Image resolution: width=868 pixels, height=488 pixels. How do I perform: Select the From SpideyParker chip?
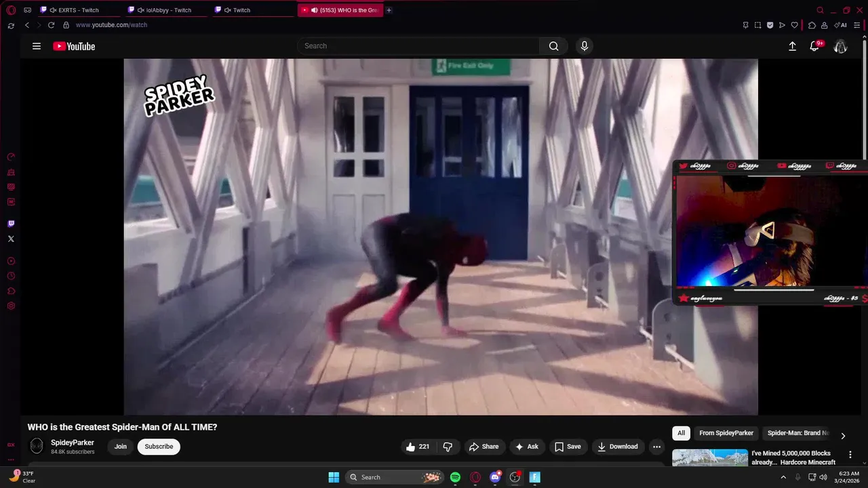[x=726, y=433]
